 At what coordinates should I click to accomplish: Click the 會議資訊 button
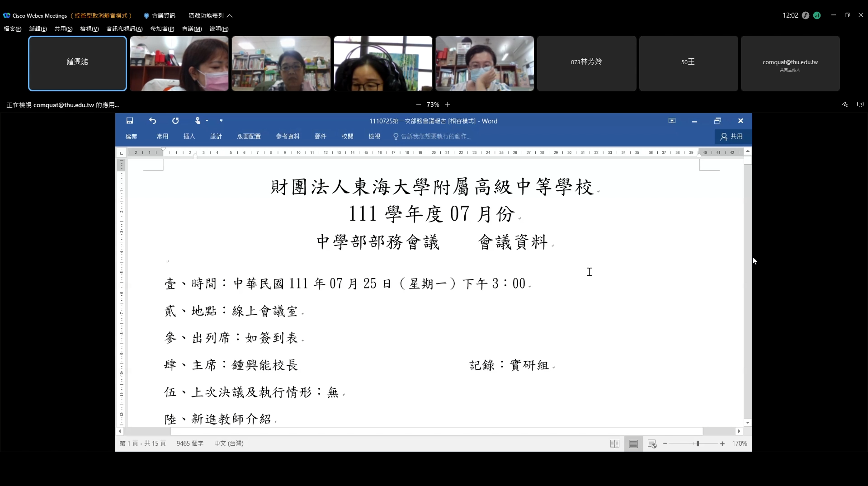(159, 15)
